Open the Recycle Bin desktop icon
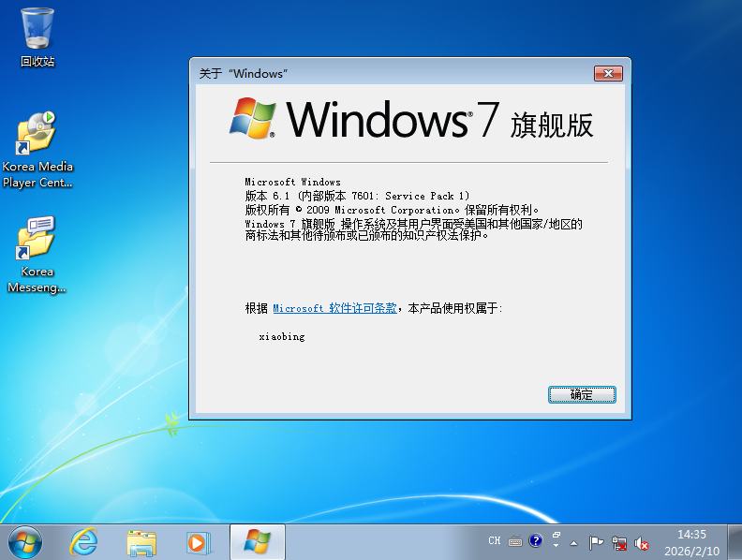This screenshot has width=742, height=560. pyautogui.click(x=37, y=37)
